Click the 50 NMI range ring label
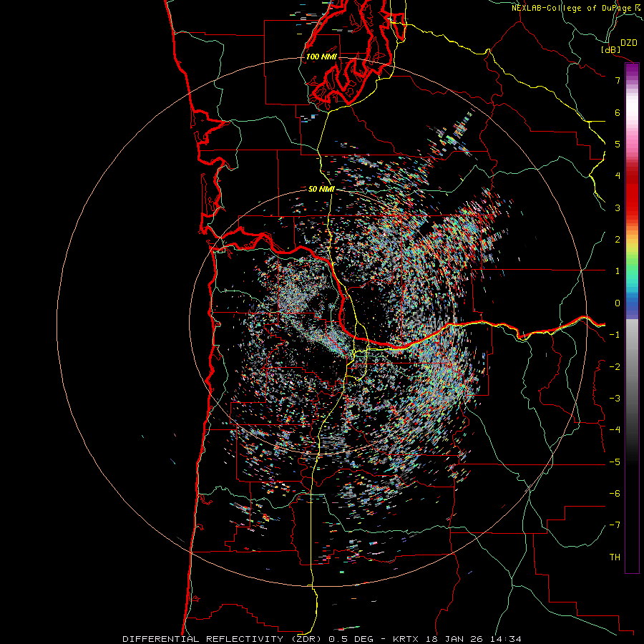Viewport: 644px width, 644px height. [321, 189]
